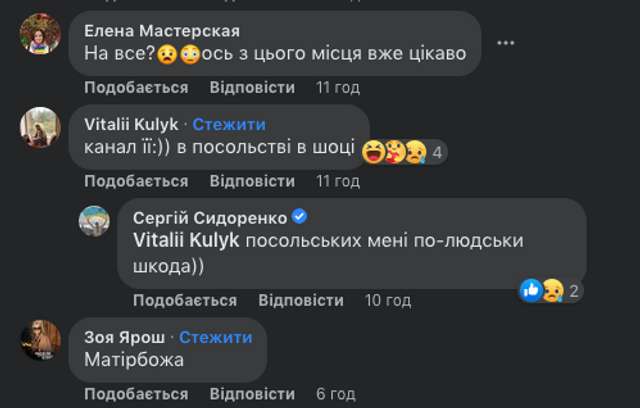This screenshot has width=640, height=408.
Task: Open Зоя Ярош's profile avatar
Action: pos(40,340)
